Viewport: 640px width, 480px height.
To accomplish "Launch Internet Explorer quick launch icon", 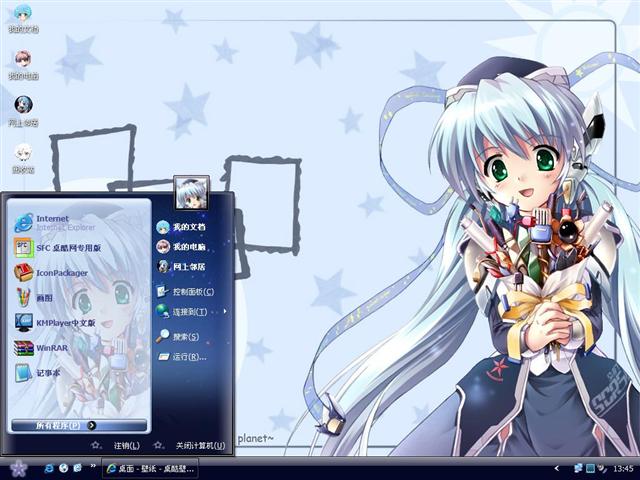I will pos(49,468).
